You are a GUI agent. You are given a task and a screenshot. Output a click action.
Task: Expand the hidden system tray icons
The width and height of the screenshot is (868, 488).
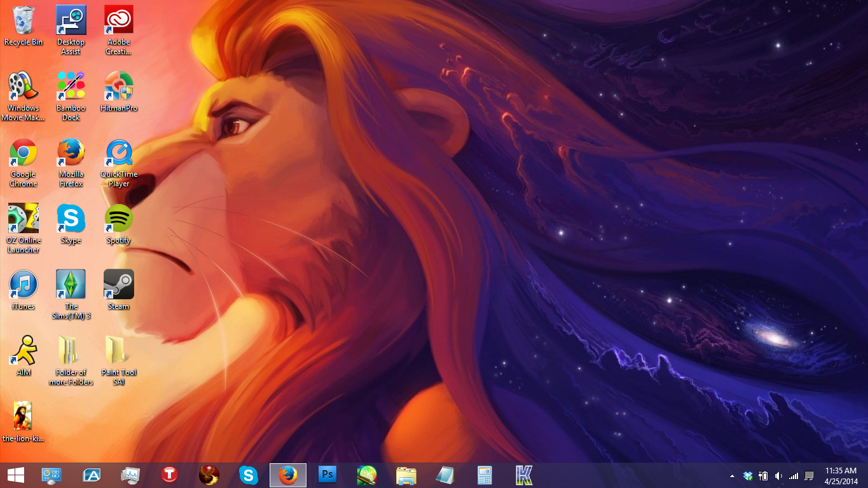tap(731, 475)
